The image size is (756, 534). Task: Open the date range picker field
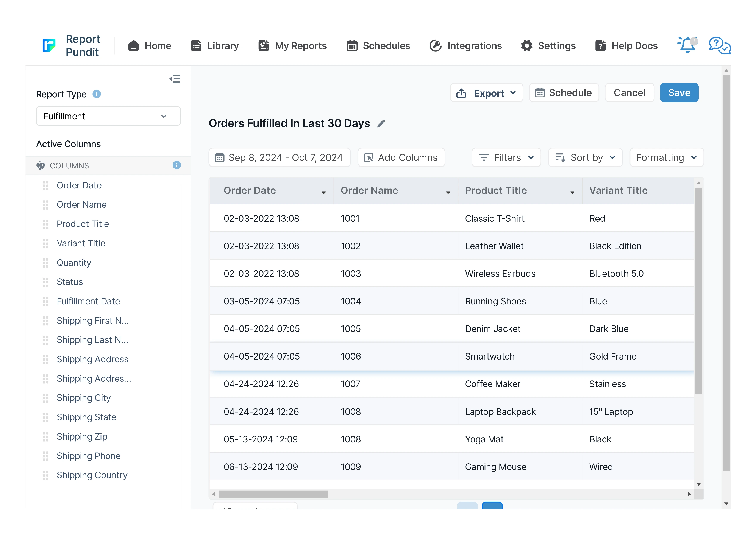[x=279, y=158]
